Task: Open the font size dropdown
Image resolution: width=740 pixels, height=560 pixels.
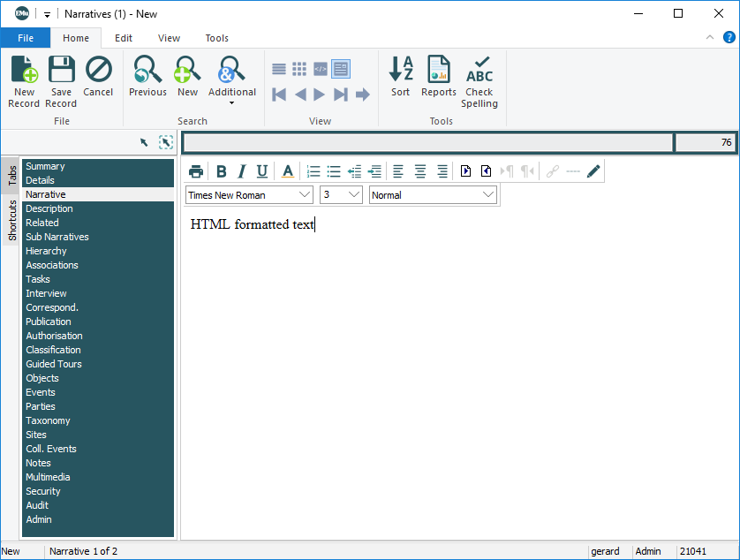Action: (341, 195)
